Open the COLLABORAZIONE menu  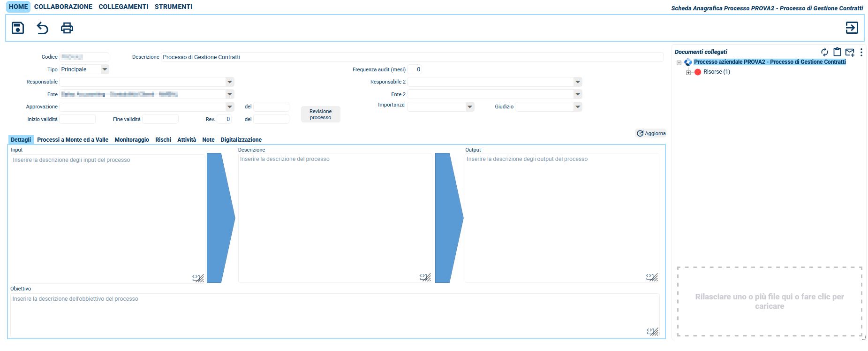pyautogui.click(x=63, y=7)
